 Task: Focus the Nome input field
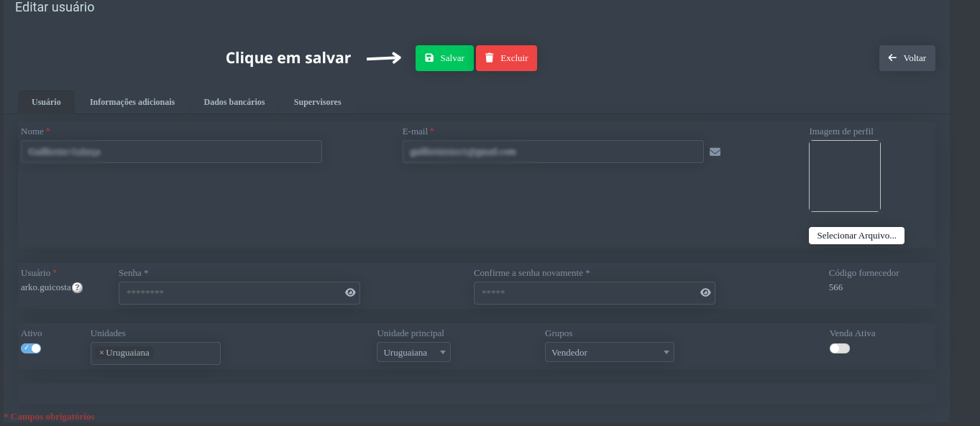tap(171, 152)
